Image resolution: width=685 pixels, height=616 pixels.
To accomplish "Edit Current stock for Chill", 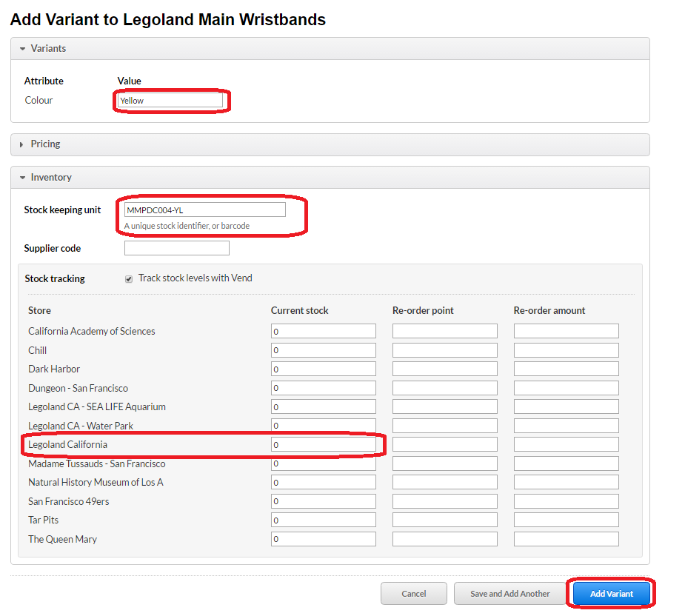I will (324, 350).
